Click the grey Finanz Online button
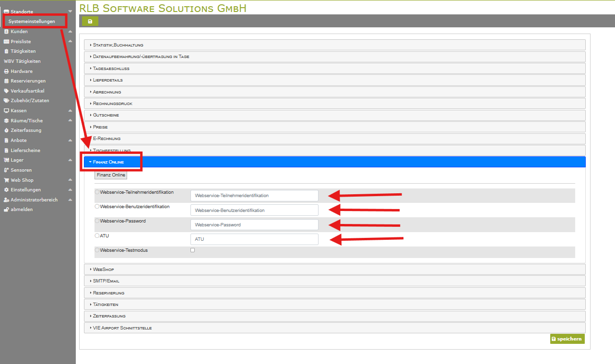The image size is (615, 364). [111, 175]
